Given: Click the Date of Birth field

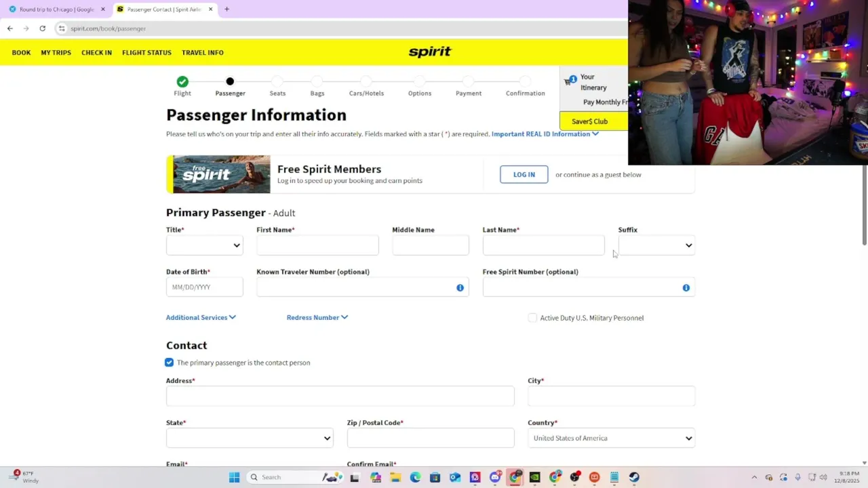Looking at the screenshot, I should (204, 287).
